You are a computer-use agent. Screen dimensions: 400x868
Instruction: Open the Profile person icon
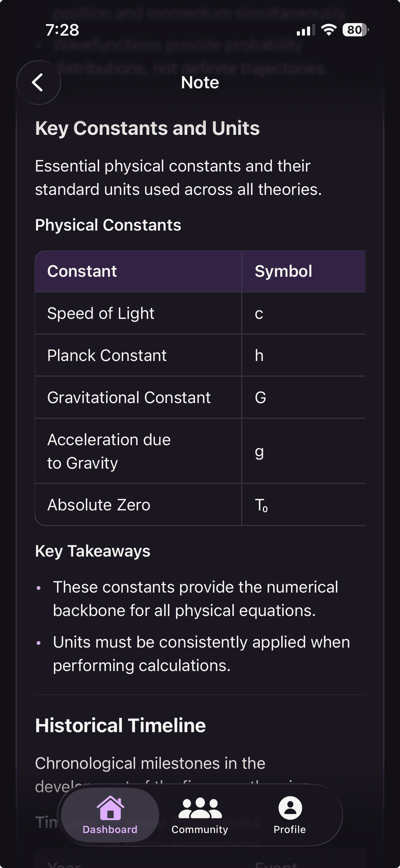(290, 808)
